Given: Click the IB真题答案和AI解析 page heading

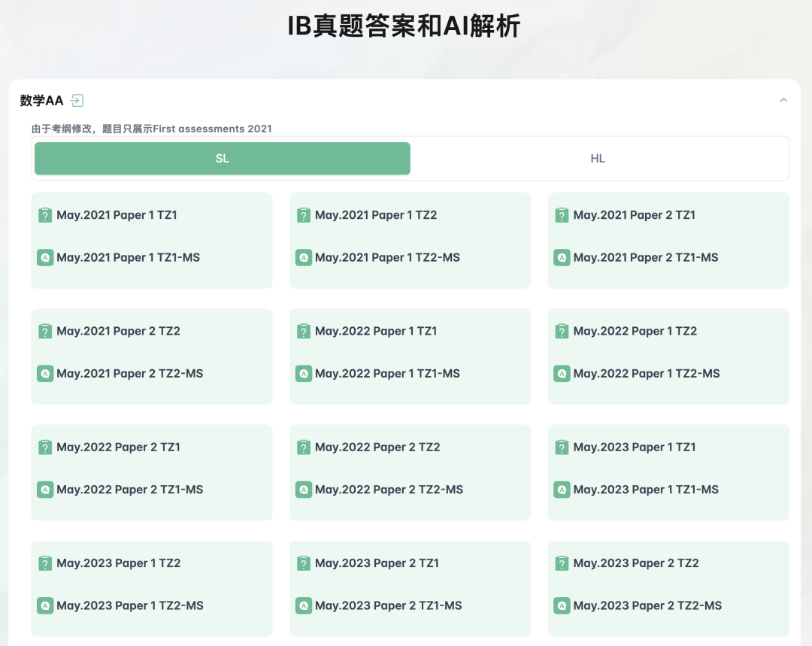Looking at the screenshot, I should (x=404, y=26).
